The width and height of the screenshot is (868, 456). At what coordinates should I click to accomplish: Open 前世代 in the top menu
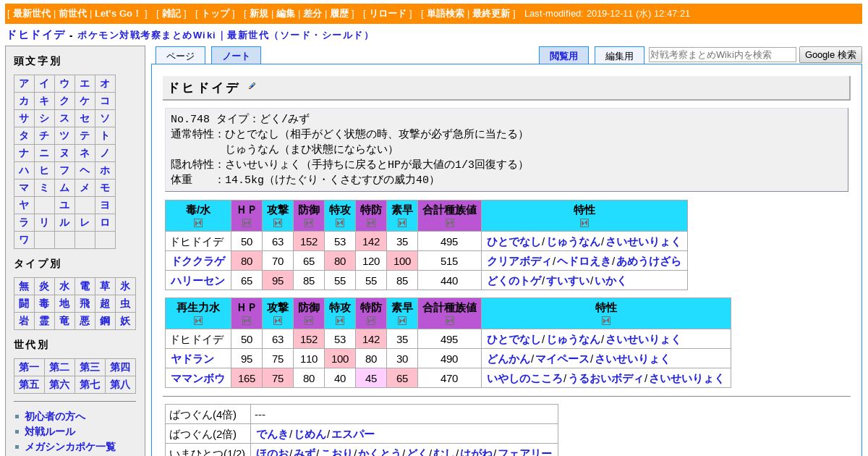73,13
